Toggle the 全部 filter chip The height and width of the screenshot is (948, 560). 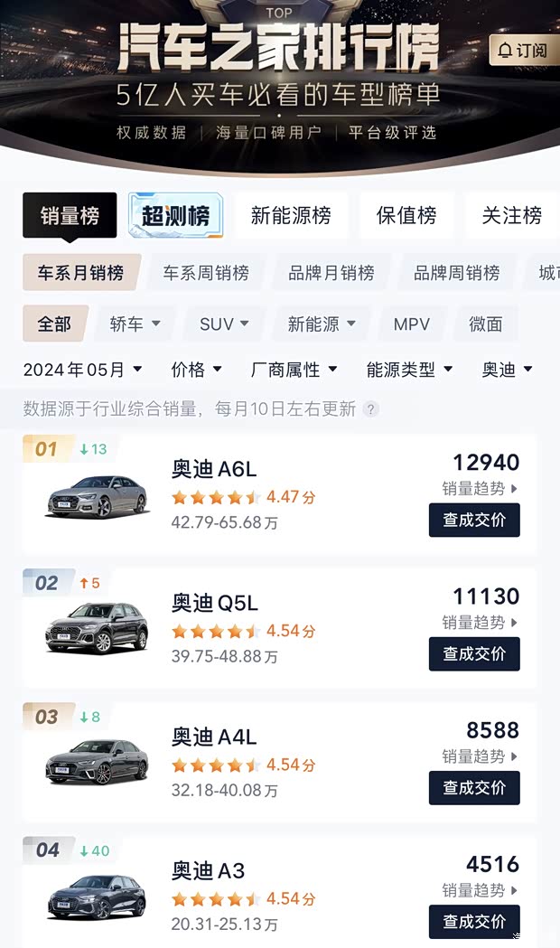[55, 324]
